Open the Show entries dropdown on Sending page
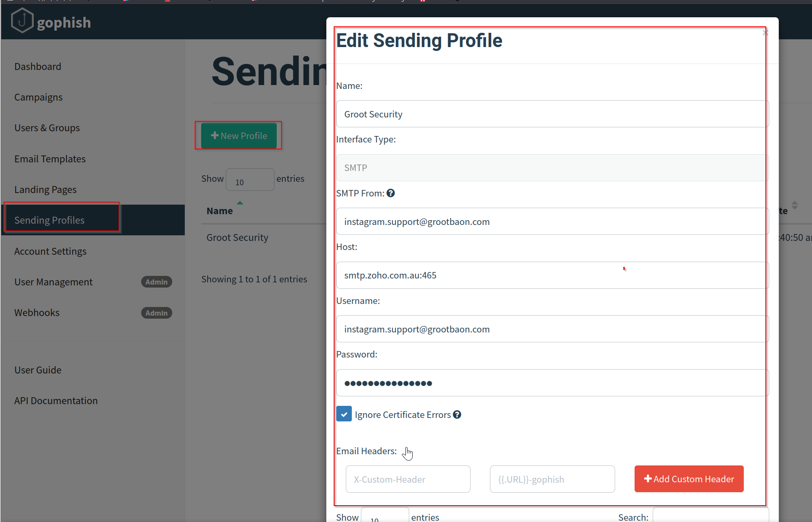This screenshot has width=812, height=522. point(250,180)
